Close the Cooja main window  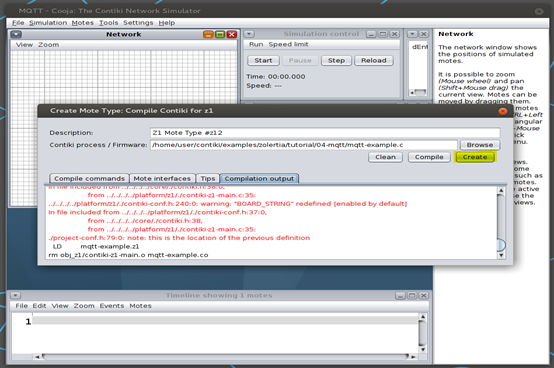tap(539, 11)
